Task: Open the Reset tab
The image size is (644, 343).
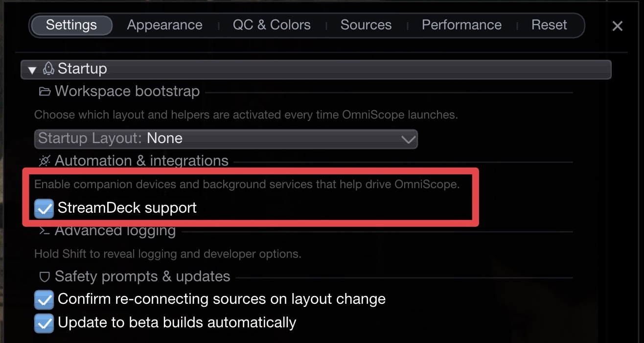Action: click(x=549, y=25)
